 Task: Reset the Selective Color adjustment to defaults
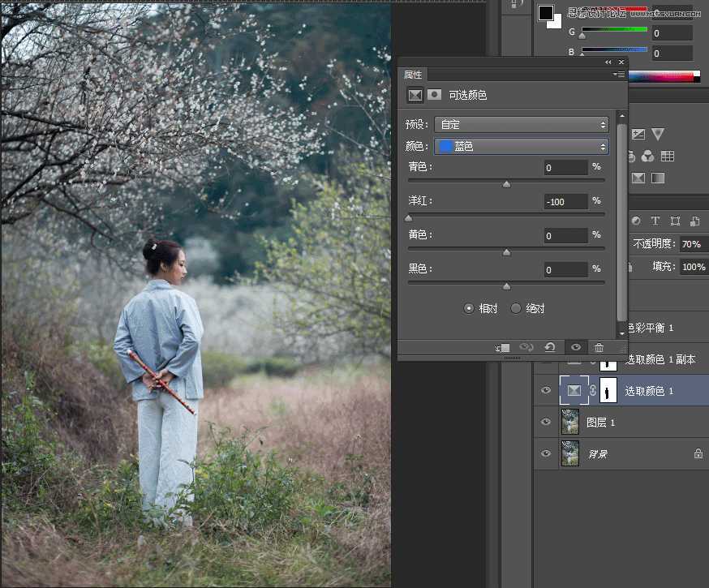[550, 348]
